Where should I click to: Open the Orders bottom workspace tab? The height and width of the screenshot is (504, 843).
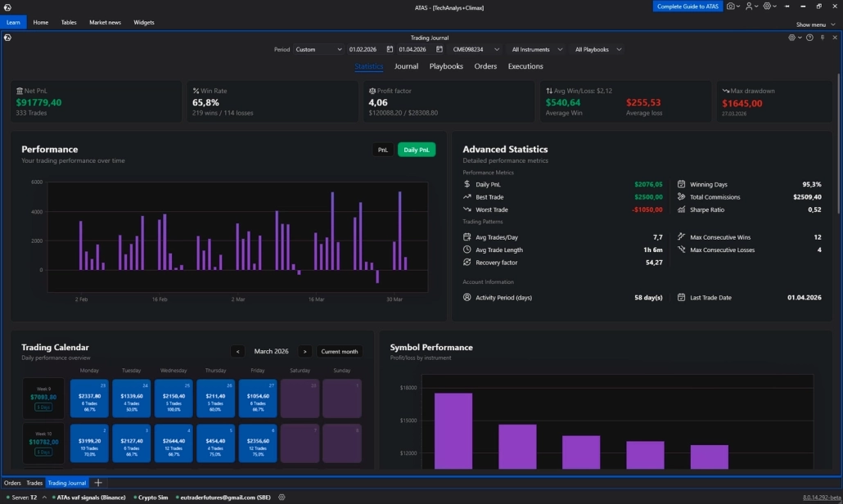click(x=11, y=483)
